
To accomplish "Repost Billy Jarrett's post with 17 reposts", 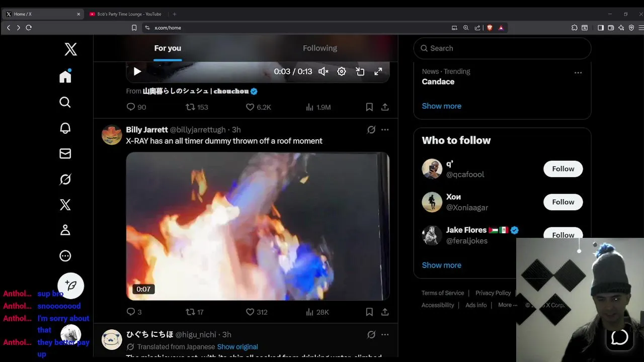I will 195,312.
